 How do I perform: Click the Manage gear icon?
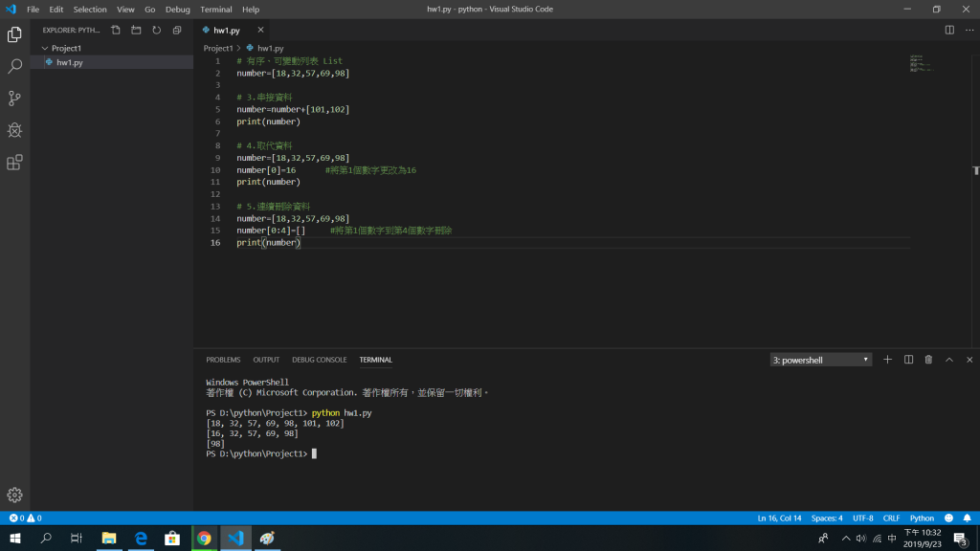tap(14, 495)
